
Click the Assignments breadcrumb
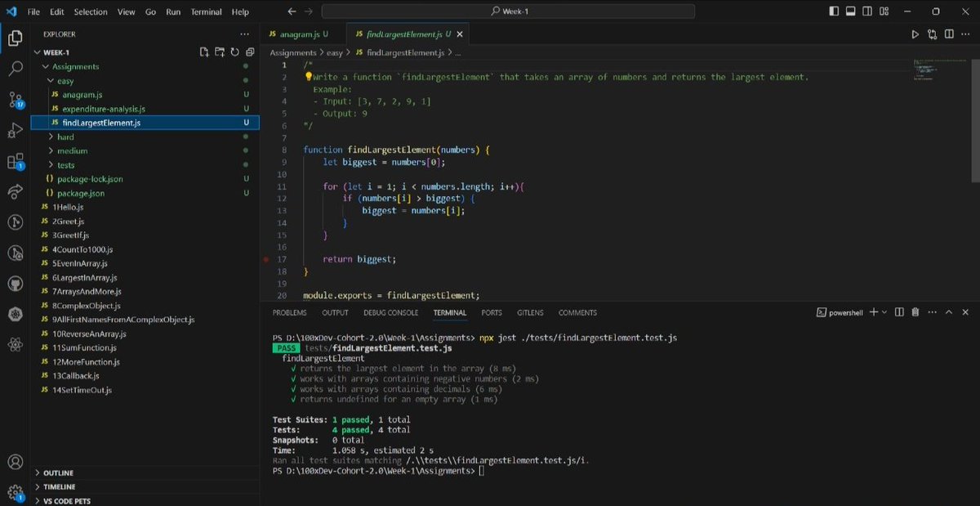(293, 52)
